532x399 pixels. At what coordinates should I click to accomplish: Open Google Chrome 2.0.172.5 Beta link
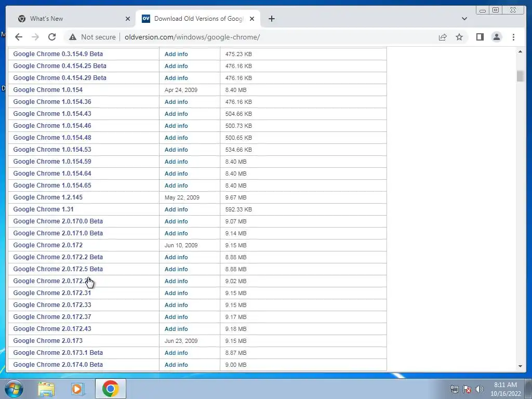pos(58,269)
